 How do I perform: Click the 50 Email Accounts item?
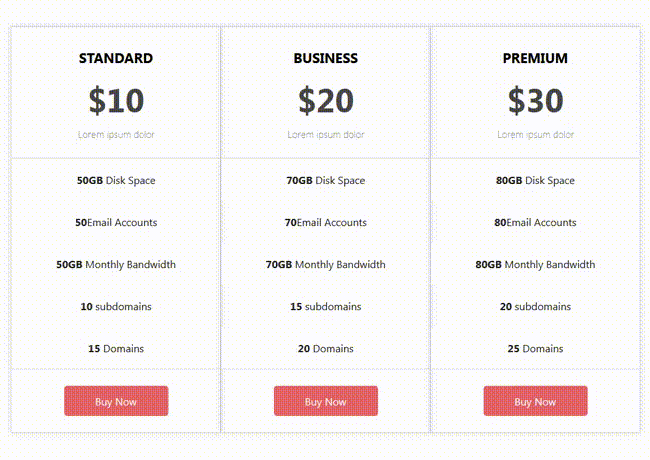point(116,223)
